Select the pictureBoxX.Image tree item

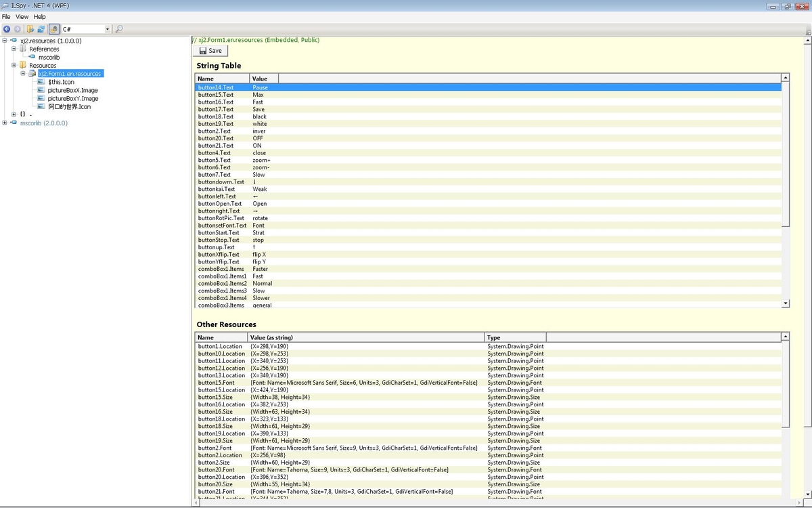[72, 90]
